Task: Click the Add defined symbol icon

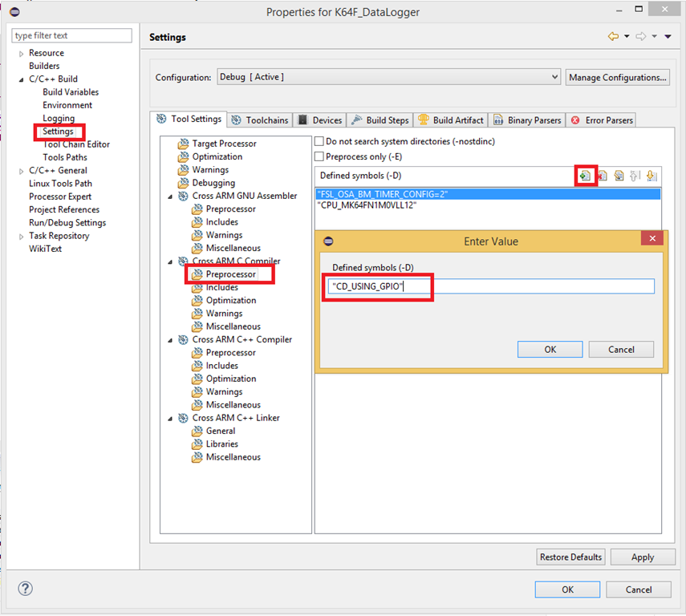Action: pos(585,176)
